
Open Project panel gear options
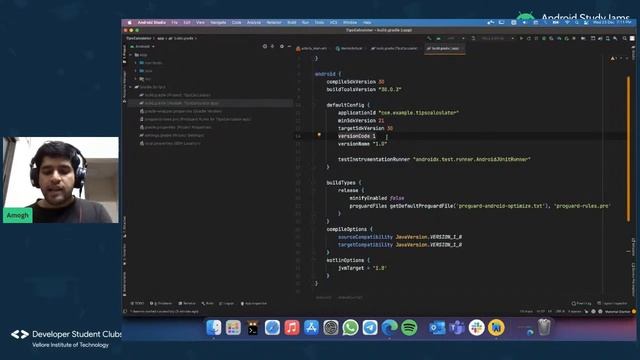282,47
